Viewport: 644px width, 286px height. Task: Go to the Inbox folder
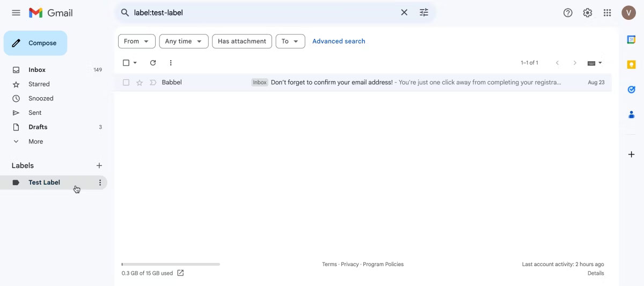pos(37,70)
